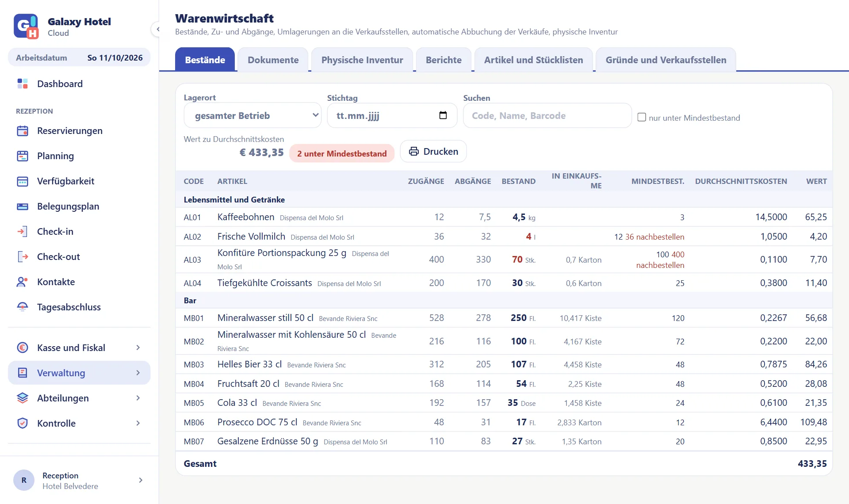The height and width of the screenshot is (504, 849).
Task: Open Kontakte via its person icon
Action: (x=23, y=282)
